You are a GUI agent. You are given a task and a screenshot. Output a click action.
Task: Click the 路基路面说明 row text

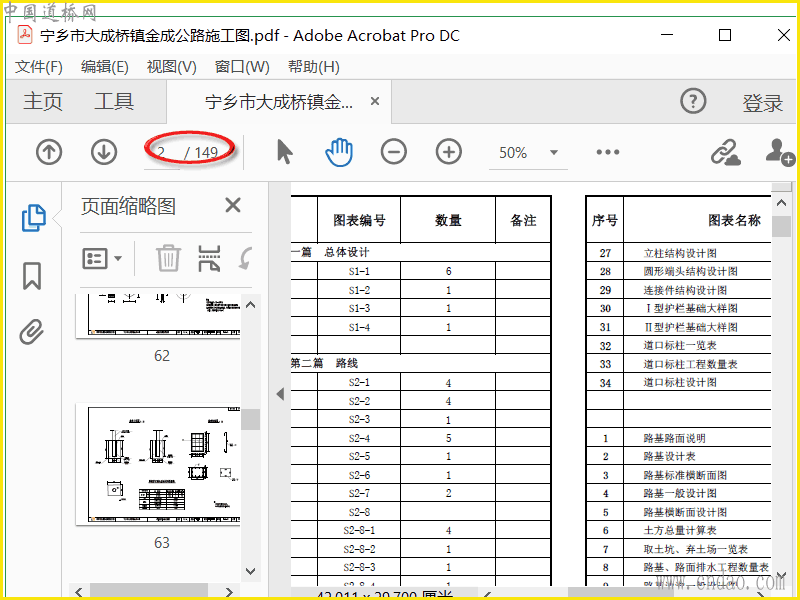click(674, 438)
